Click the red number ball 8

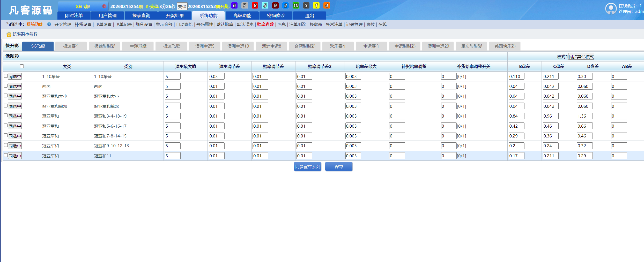tap(255, 5)
